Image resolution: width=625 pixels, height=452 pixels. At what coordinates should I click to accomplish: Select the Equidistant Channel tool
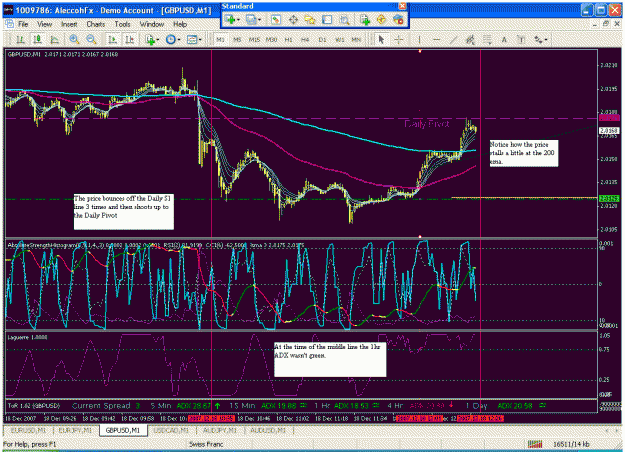coord(470,39)
